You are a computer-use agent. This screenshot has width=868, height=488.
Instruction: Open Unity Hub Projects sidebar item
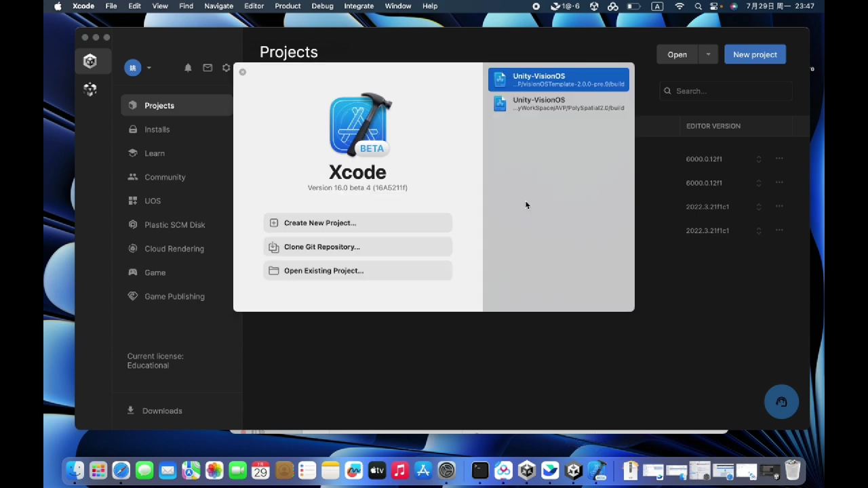[176, 106]
